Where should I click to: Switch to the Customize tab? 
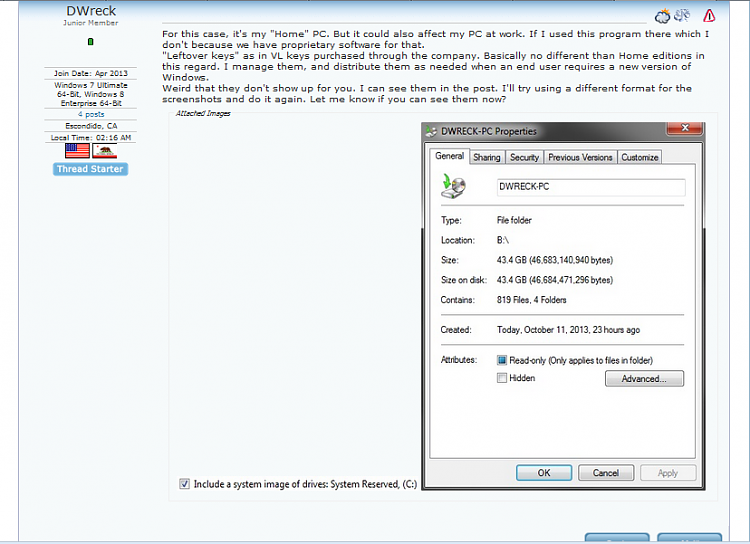point(640,157)
